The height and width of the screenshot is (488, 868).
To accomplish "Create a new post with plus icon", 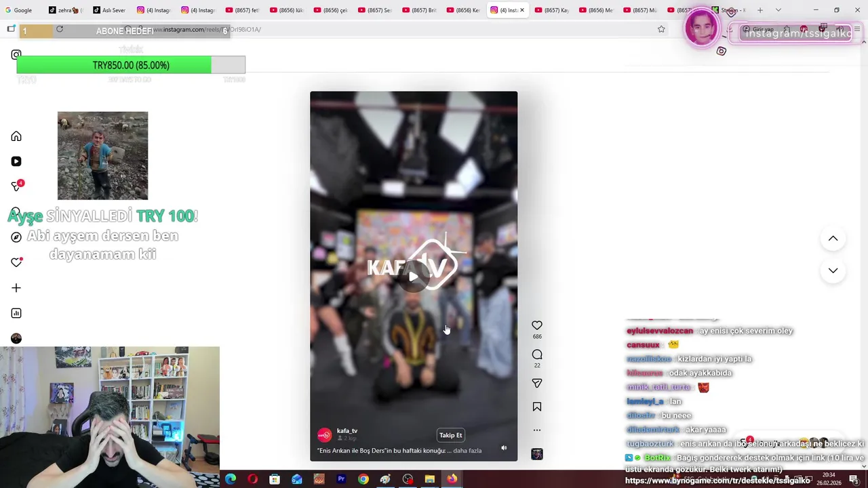I will (16, 288).
